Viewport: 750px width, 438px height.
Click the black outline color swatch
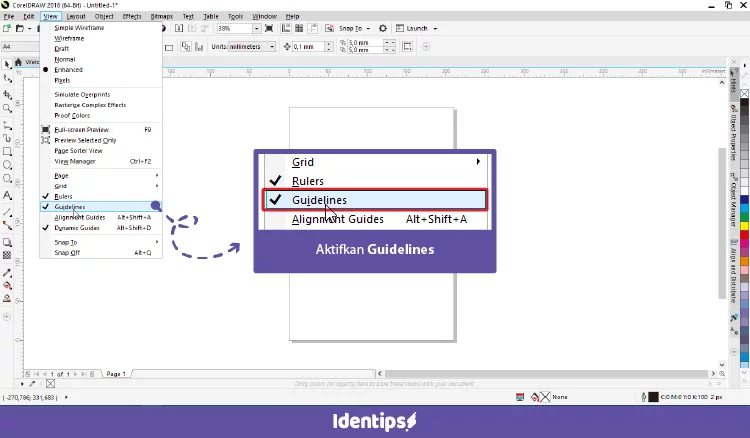[653, 397]
